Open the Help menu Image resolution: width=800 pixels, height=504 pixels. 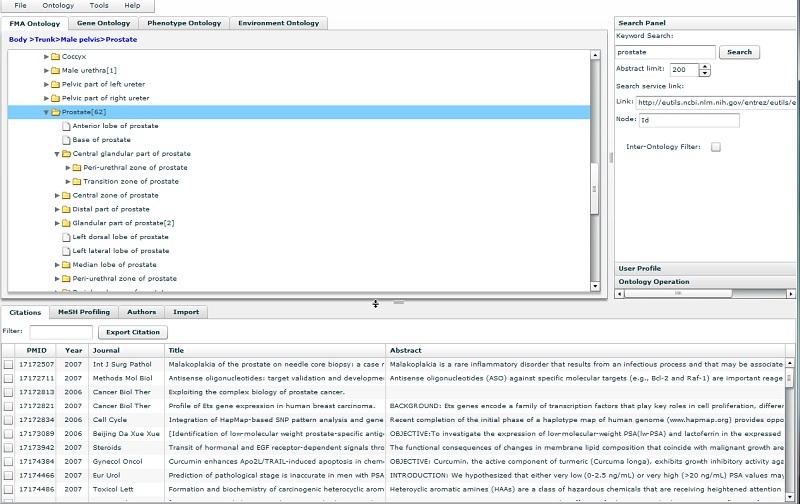(132, 5)
